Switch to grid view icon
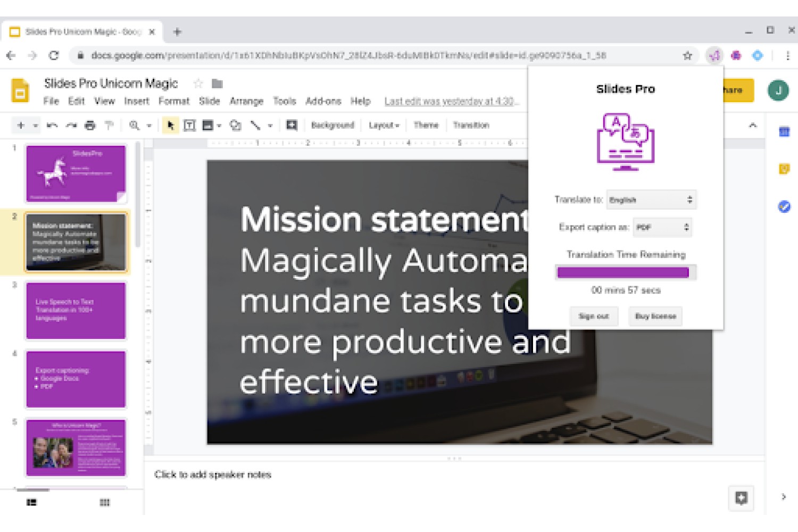The image size is (798, 532). 105,502
